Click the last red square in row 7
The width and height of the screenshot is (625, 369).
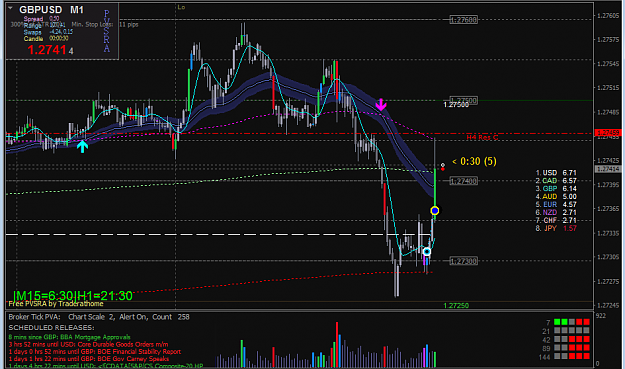coord(586,322)
